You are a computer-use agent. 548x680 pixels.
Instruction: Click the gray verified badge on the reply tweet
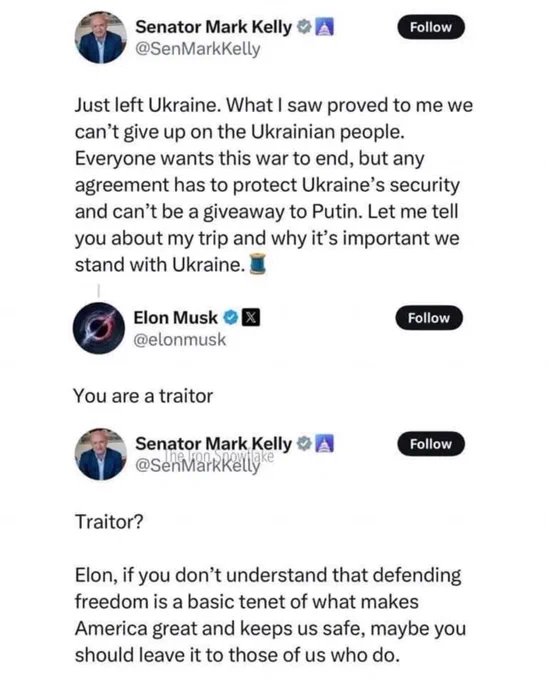coord(304,444)
